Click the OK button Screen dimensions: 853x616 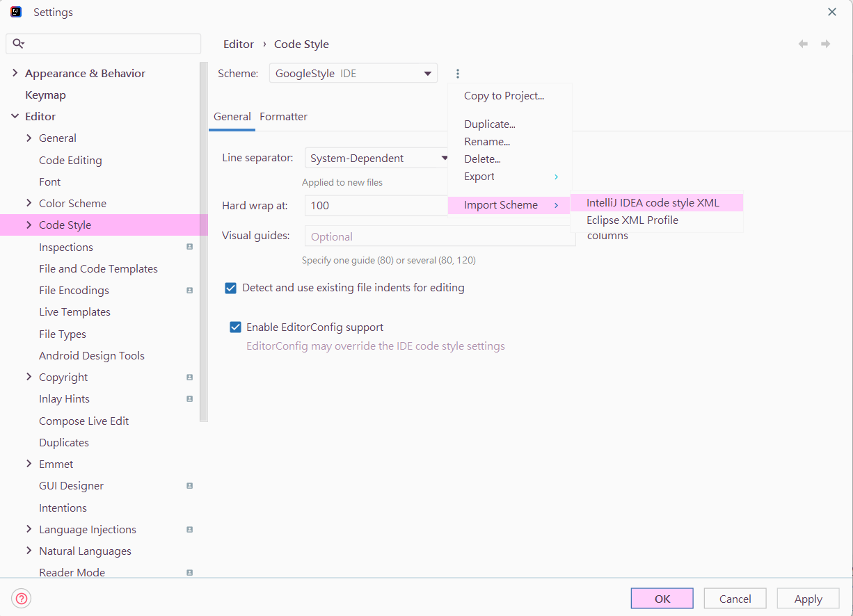click(662, 599)
